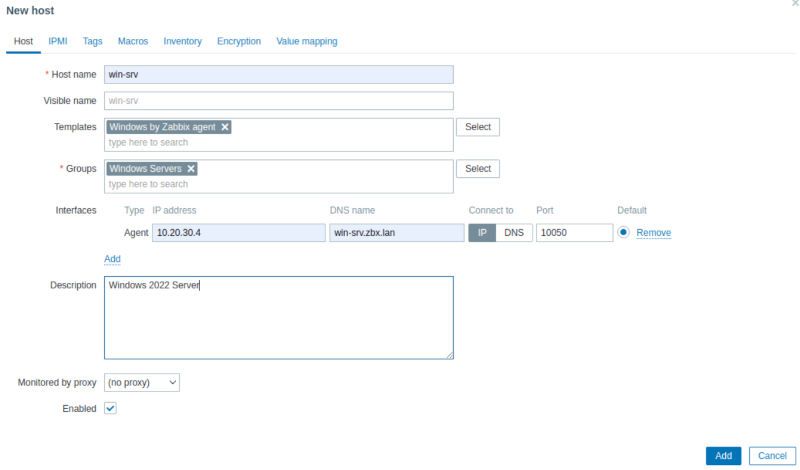This screenshot has height=470, width=800.
Task: Click the Groups search field
Action: click(279, 184)
